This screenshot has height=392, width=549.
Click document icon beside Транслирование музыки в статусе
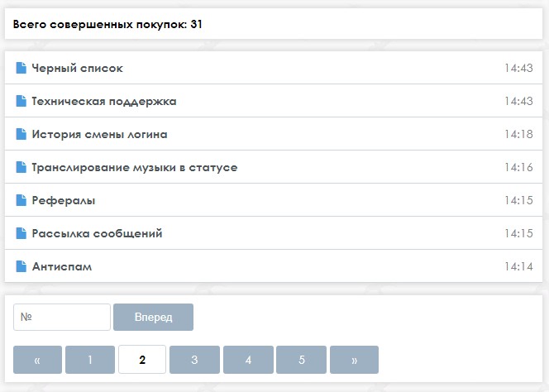[21, 167]
